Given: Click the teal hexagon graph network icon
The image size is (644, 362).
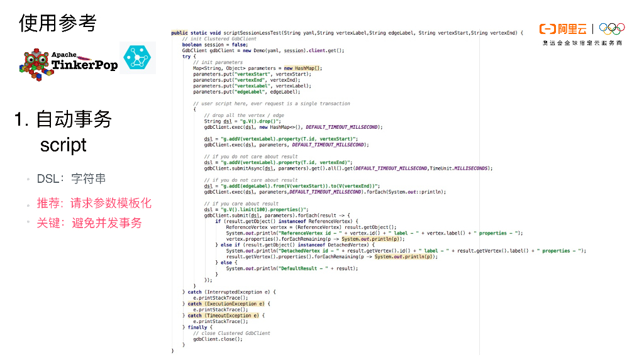Looking at the screenshot, I should point(138,58).
